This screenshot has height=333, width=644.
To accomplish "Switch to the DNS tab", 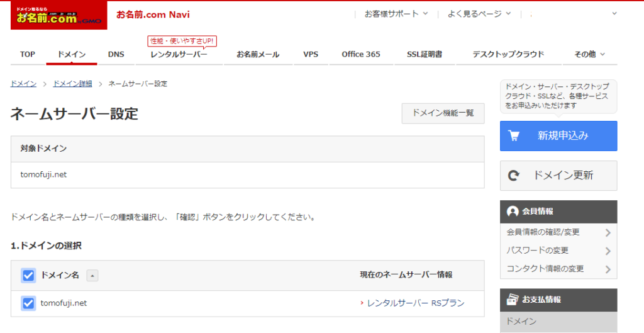I will 116,54.
